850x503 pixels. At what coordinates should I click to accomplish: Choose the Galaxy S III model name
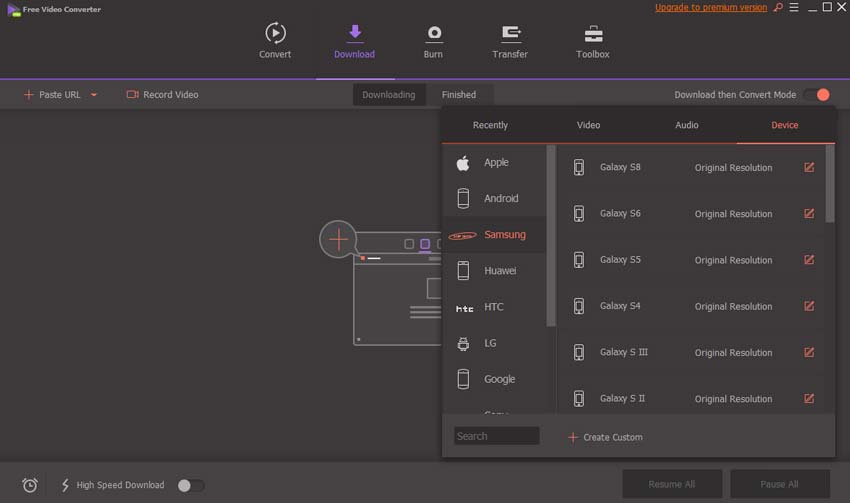click(623, 352)
